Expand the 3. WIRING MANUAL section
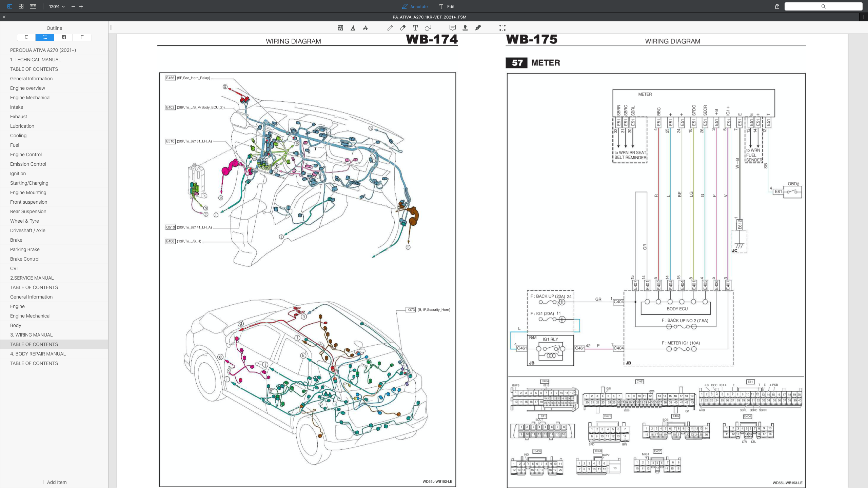The width and height of the screenshot is (868, 488). coord(31,335)
